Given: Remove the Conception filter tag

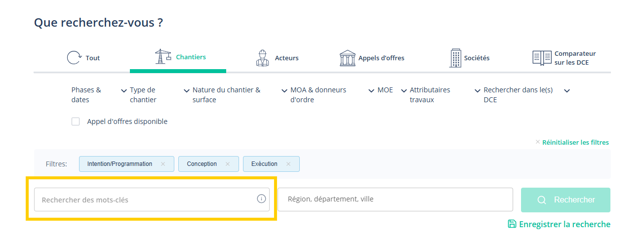Looking at the screenshot, I should [x=228, y=164].
